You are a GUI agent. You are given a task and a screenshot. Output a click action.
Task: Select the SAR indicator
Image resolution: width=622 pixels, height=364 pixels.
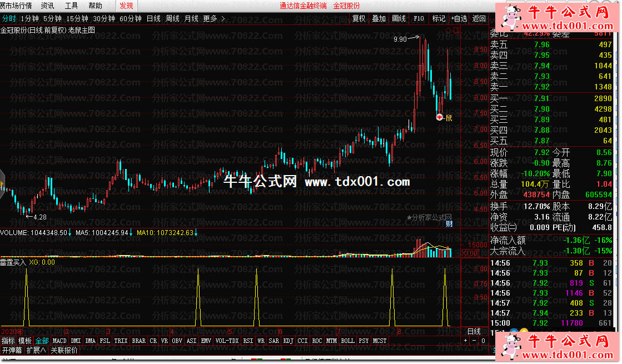[274, 341]
